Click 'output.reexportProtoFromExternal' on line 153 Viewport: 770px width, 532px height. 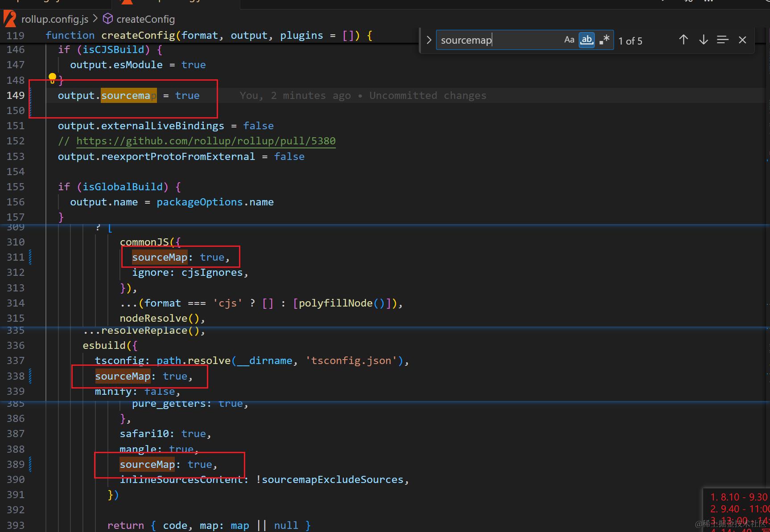[156, 157]
